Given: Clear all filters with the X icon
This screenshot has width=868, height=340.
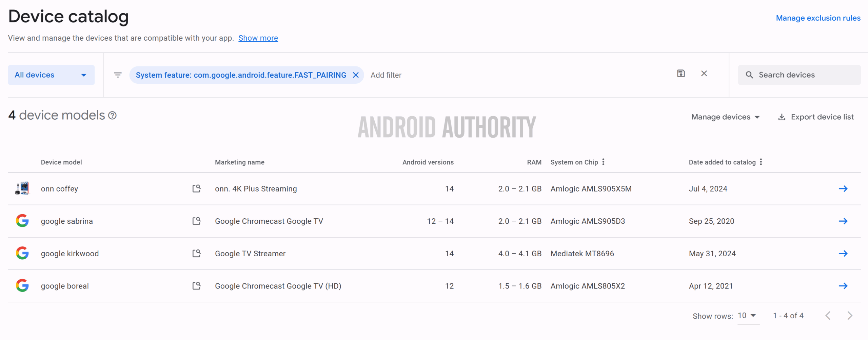Looking at the screenshot, I should click(704, 74).
